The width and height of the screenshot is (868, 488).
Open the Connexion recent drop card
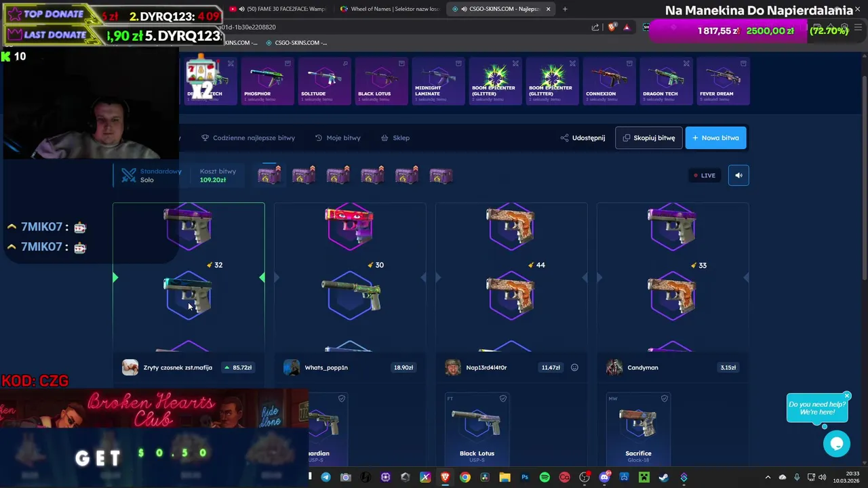pos(609,81)
